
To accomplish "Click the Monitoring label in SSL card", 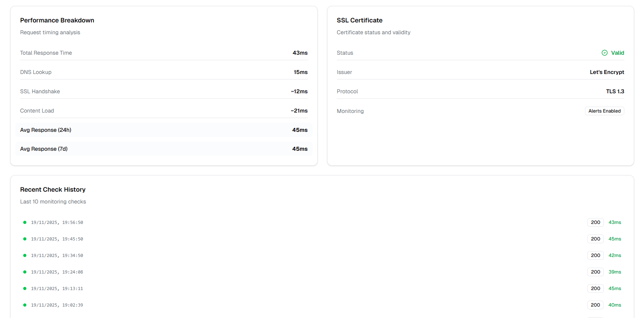I will (x=350, y=111).
